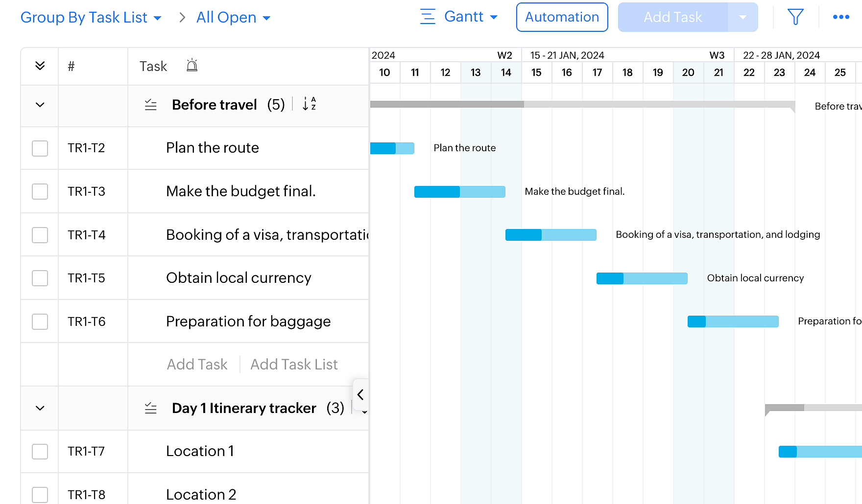
Task: Open the Group By Task List menu
Action: point(91,18)
